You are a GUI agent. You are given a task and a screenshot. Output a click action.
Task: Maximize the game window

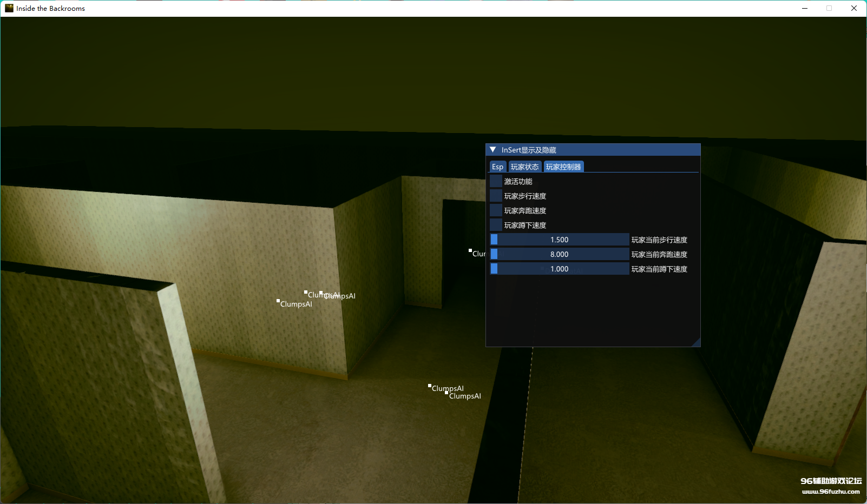[829, 8]
